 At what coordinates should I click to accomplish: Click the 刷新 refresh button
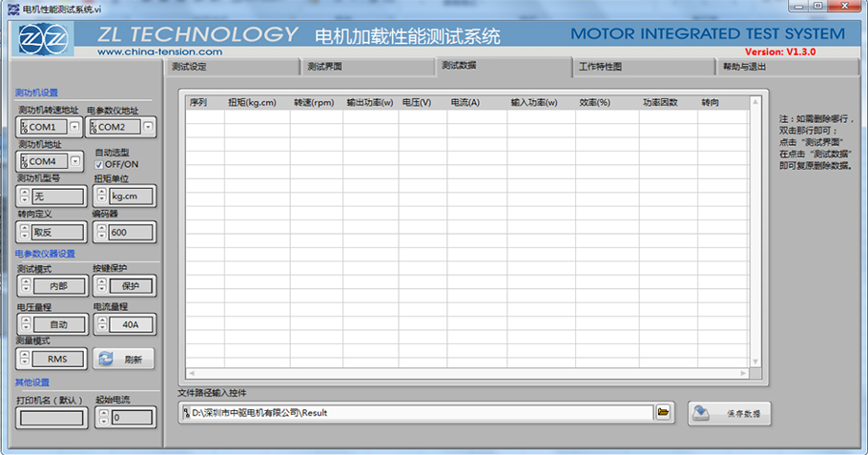click(124, 359)
